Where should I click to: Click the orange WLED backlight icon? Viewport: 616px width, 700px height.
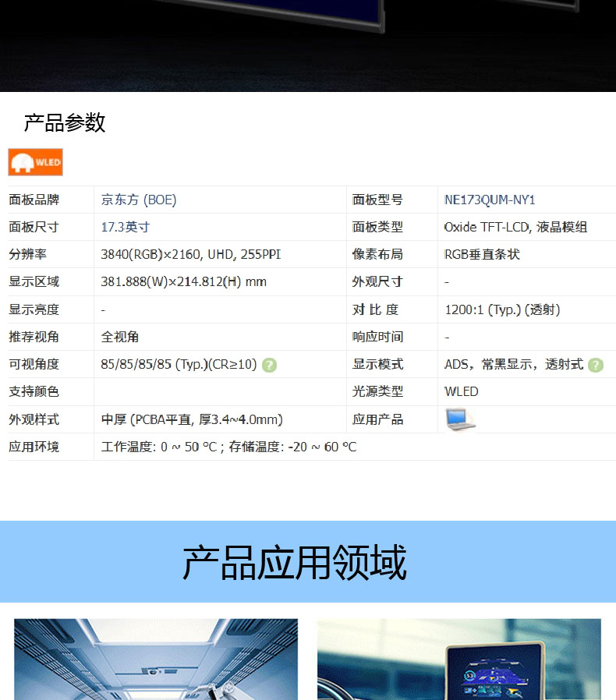[35, 162]
